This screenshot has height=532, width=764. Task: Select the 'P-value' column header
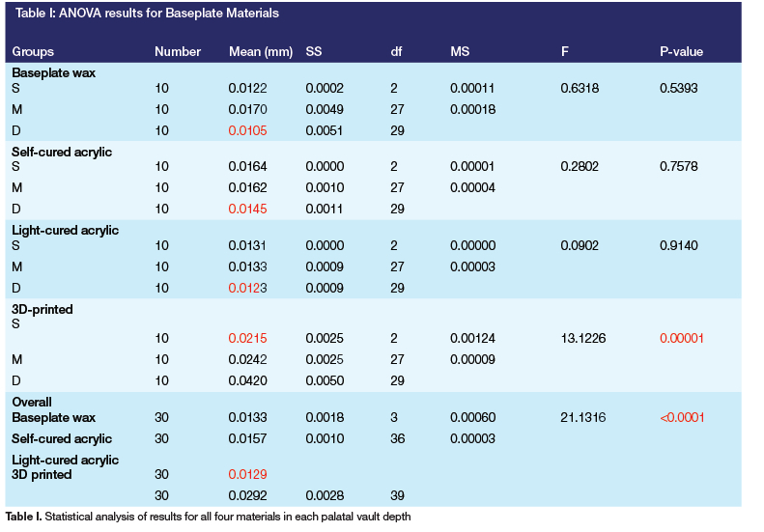[x=680, y=51]
